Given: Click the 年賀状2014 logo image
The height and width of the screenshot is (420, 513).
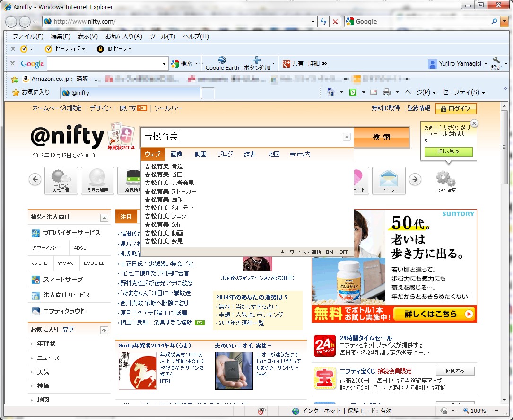Looking at the screenshot, I should [x=121, y=136].
